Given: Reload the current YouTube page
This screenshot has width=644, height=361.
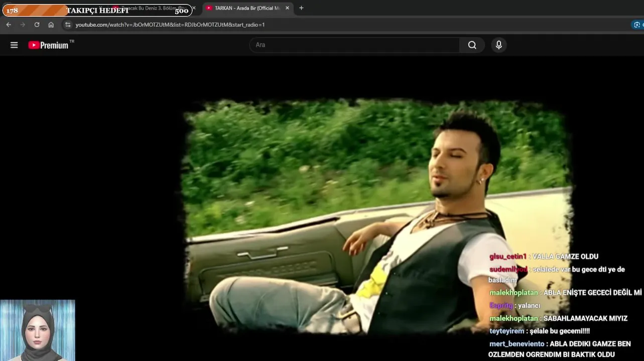Looking at the screenshot, I should click(37, 25).
